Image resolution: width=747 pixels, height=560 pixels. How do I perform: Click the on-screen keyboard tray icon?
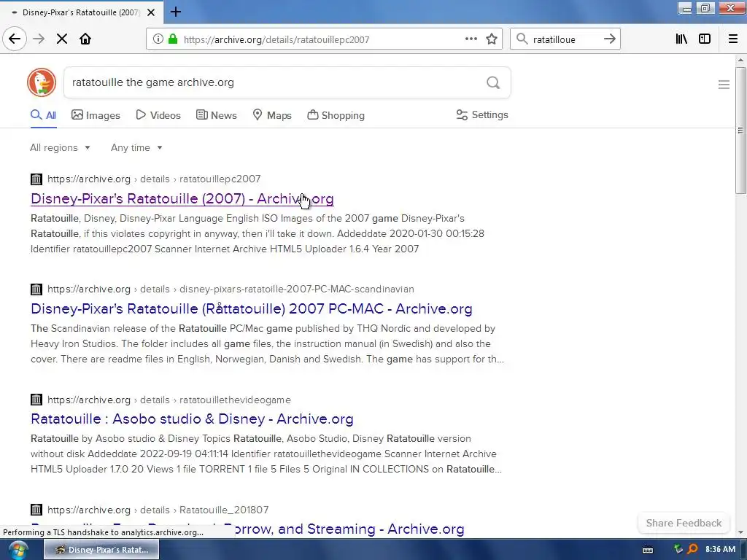(648, 550)
